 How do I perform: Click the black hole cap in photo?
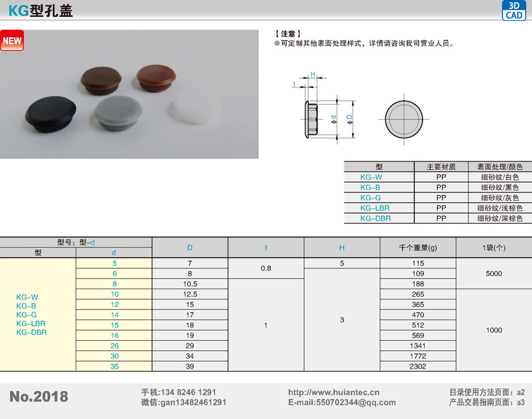coord(52,114)
